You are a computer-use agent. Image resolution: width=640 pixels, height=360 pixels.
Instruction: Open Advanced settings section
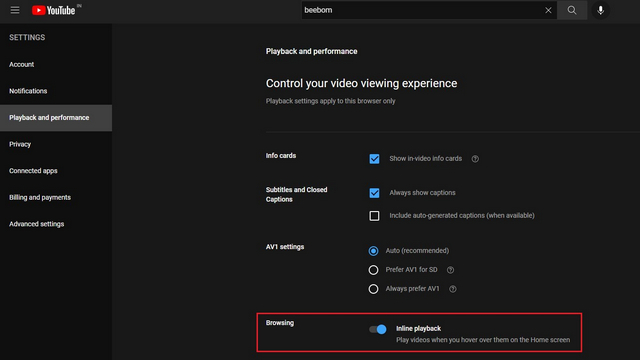click(x=56, y=224)
